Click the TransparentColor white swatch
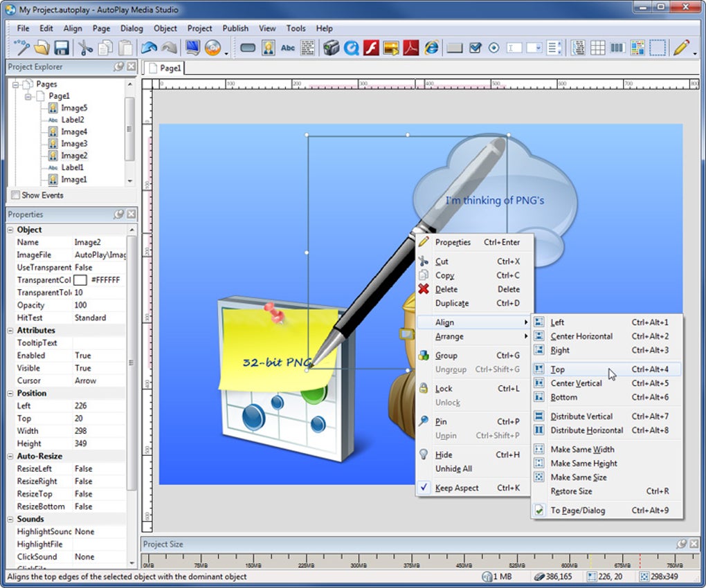Screen dimensions: 706x588 pos(80,280)
